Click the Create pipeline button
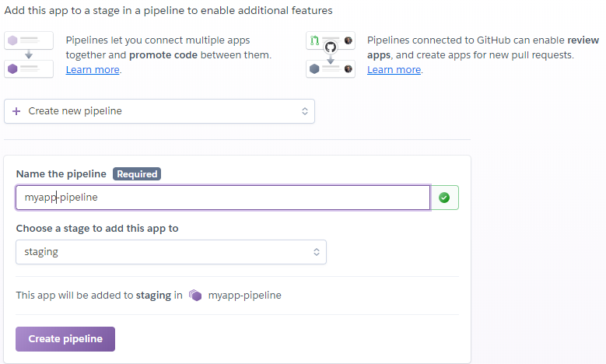Screen dimensions: 606x364 coord(65,339)
